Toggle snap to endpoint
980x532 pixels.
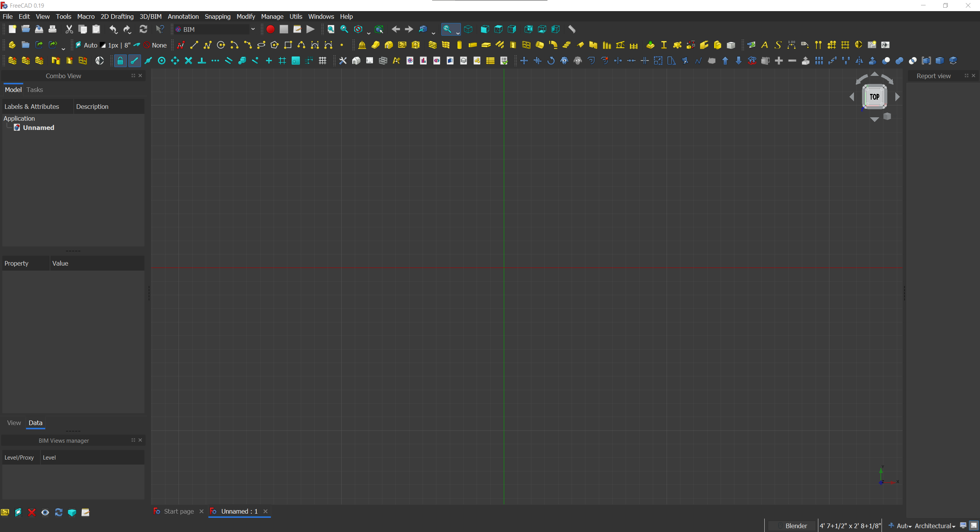(x=134, y=61)
